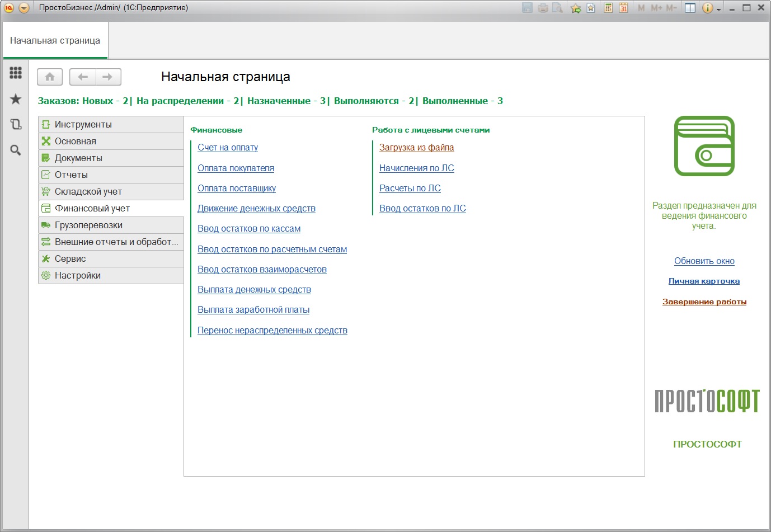Open the sections menu grid icon
This screenshot has width=771, height=532.
16,73
